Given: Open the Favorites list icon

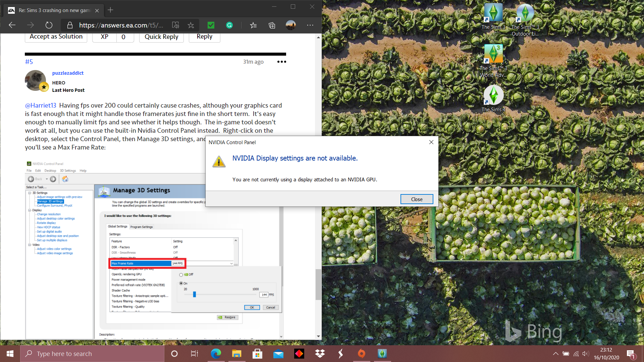Looking at the screenshot, I should 253,25.
